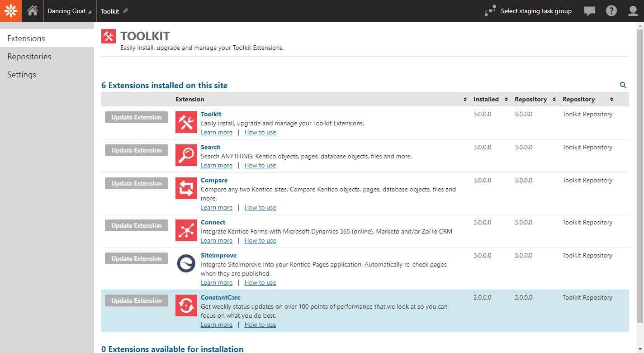The image size is (644, 353).
Task: Click Update Extension for Siteimprove
Action: [137, 258]
